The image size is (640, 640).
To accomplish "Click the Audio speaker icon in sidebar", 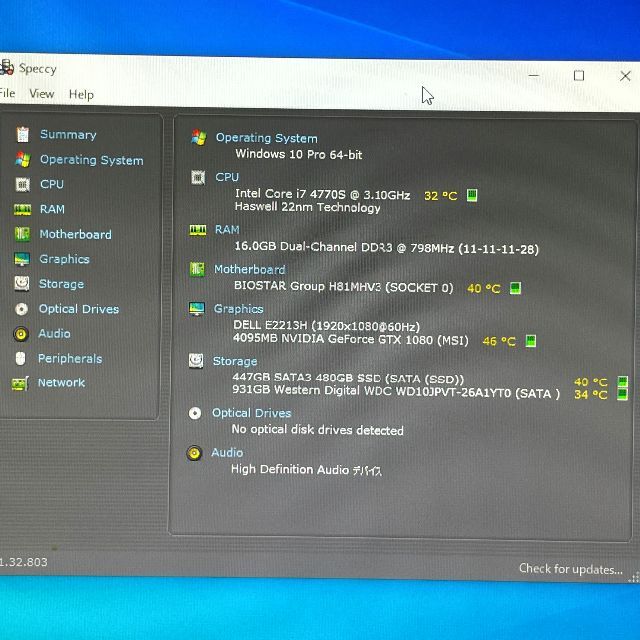I will click(x=21, y=334).
